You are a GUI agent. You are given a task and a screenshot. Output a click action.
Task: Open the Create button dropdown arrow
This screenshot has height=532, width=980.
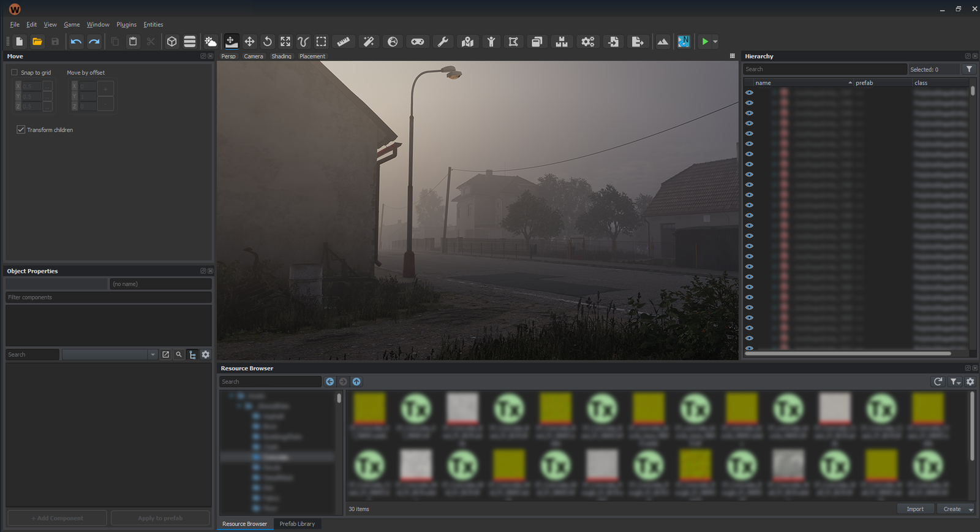[971, 509]
